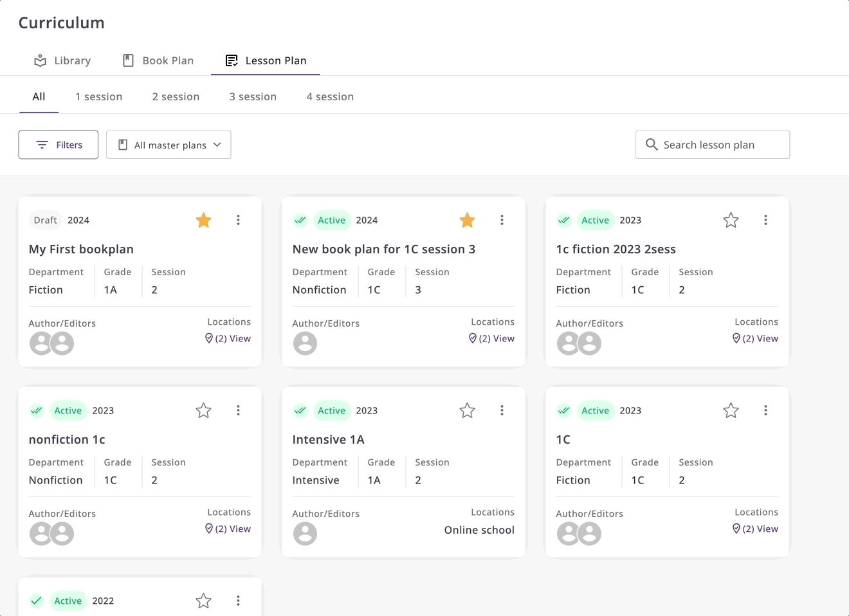Image resolution: width=849 pixels, height=616 pixels.
Task: Toggle favorite star on Intensive 1A
Action: (x=467, y=411)
